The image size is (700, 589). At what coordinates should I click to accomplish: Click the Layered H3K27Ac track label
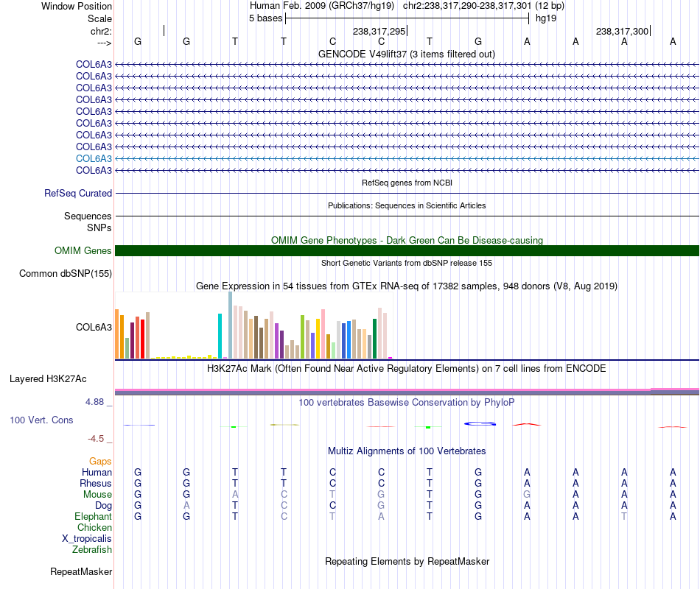(48, 379)
